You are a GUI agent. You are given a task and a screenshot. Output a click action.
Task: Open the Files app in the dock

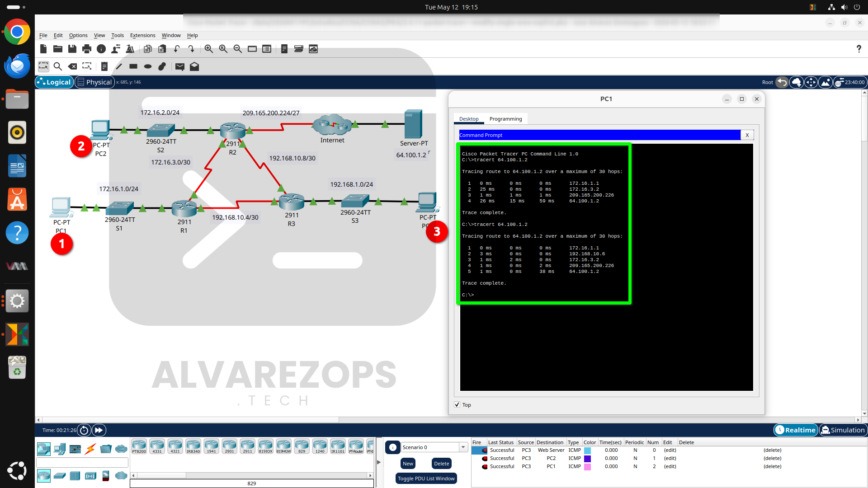17,99
